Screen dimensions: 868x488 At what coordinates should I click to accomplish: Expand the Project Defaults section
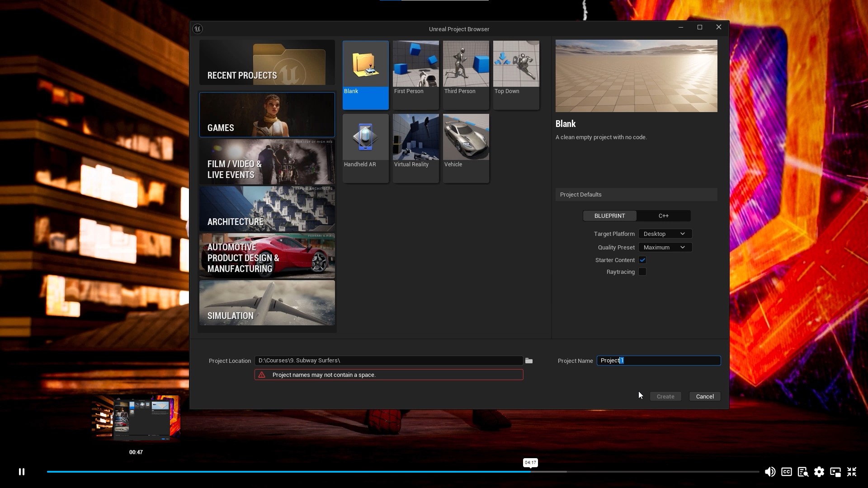pos(636,194)
